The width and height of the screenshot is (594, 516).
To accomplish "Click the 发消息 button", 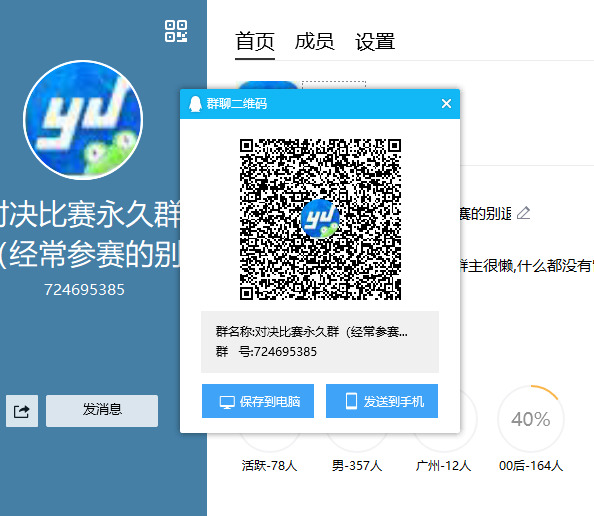I will [102, 411].
